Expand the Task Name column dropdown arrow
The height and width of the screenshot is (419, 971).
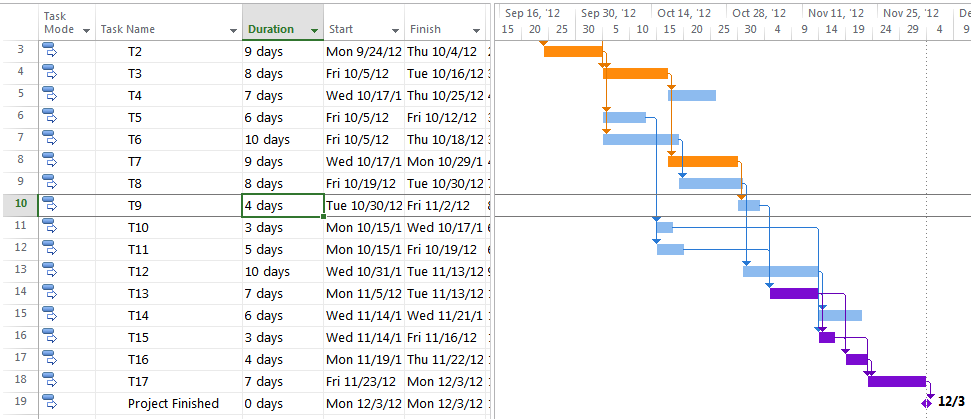[231, 31]
